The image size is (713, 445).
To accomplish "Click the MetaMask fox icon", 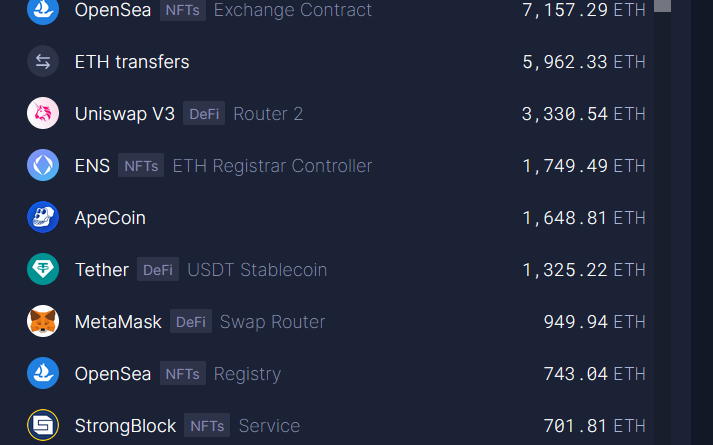I will [x=43, y=322].
